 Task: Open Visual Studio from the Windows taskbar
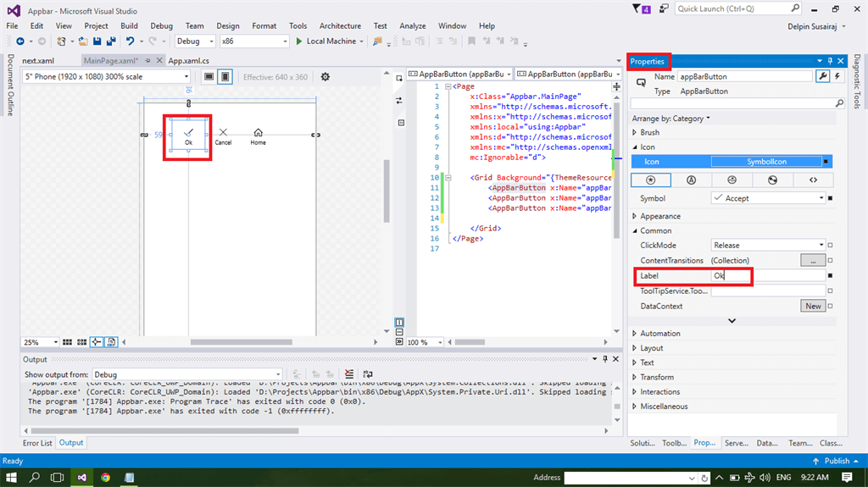click(82, 478)
